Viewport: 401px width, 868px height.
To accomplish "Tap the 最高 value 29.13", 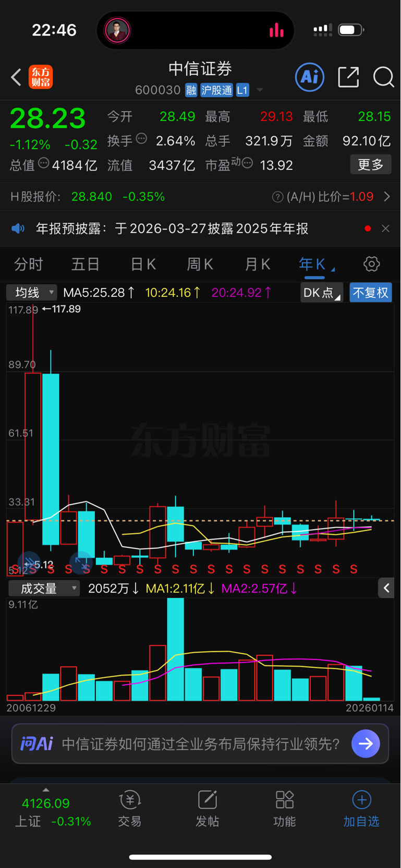I will click(276, 116).
